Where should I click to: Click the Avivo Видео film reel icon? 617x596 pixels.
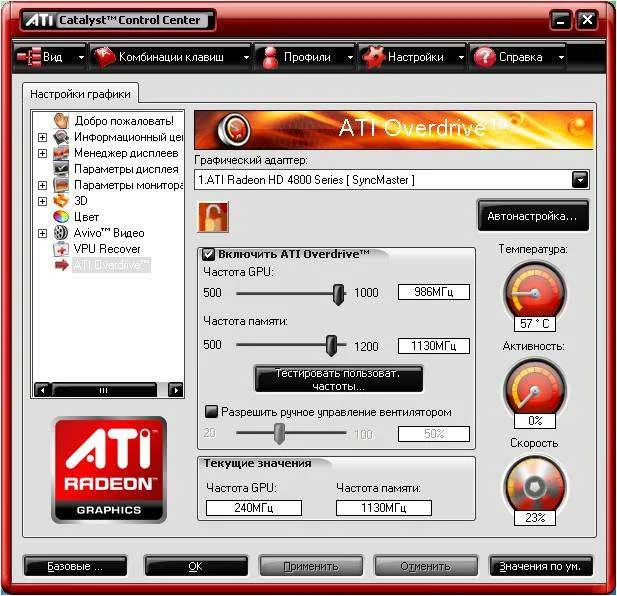click(61, 233)
